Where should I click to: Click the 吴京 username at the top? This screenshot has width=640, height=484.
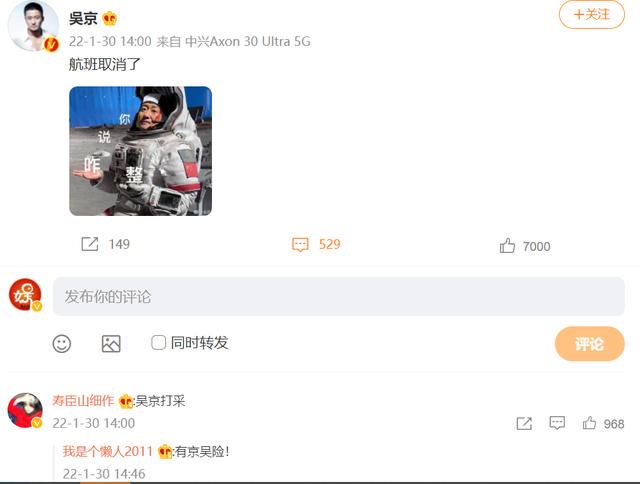(x=83, y=18)
